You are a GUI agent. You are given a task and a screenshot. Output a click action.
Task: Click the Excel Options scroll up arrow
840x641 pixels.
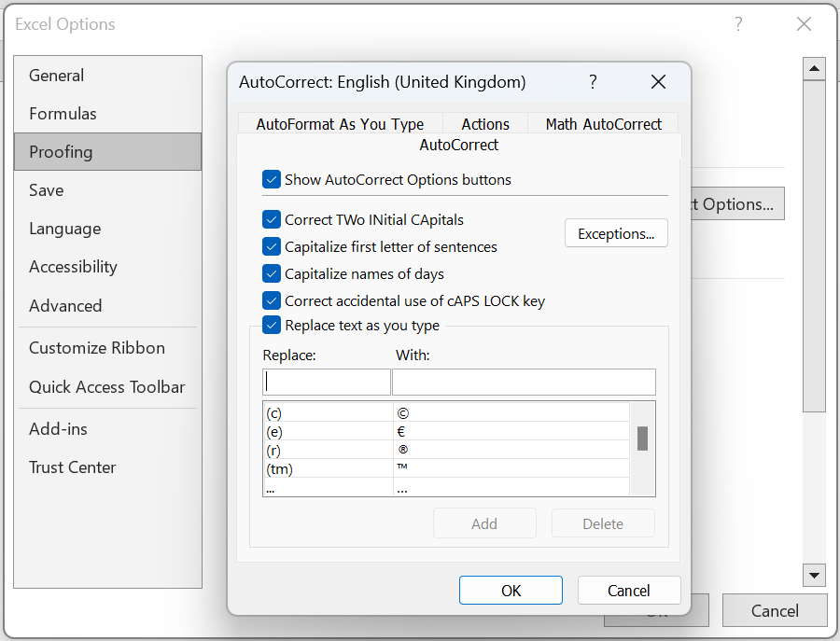tap(814, 68)
